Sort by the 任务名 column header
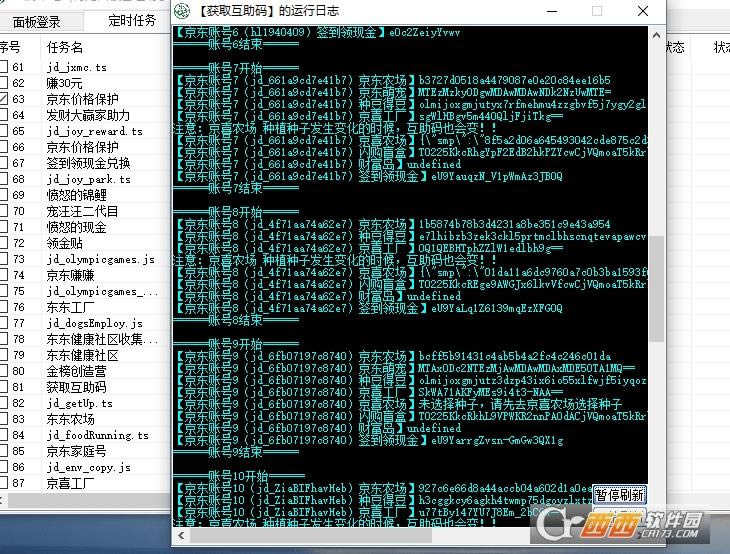 coord(65,47)
